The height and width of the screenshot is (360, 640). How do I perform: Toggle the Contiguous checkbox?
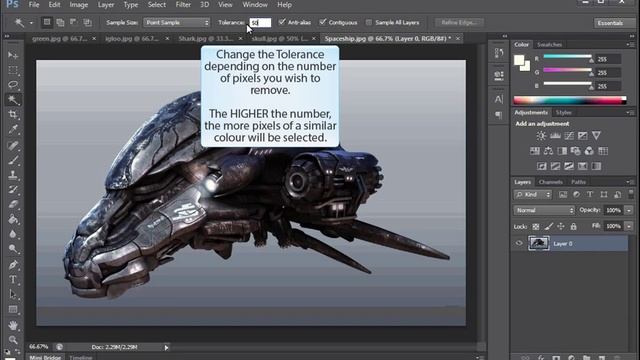323,22
